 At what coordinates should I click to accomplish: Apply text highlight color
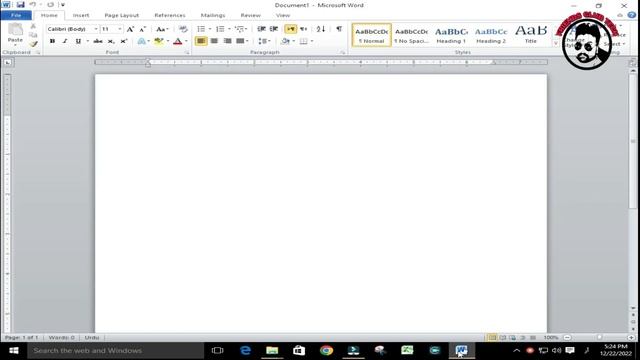pyautogui.click(x=159, y=41)
